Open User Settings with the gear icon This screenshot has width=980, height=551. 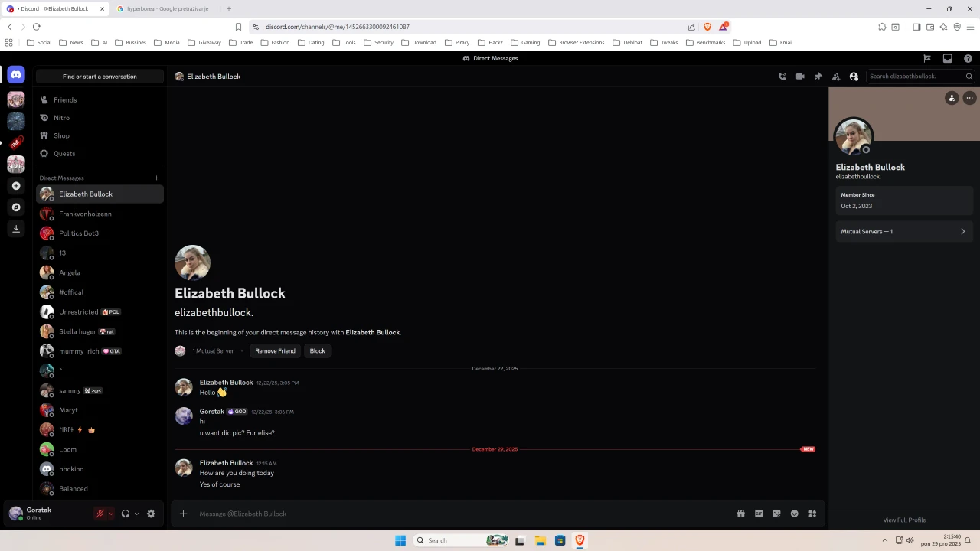151,514
